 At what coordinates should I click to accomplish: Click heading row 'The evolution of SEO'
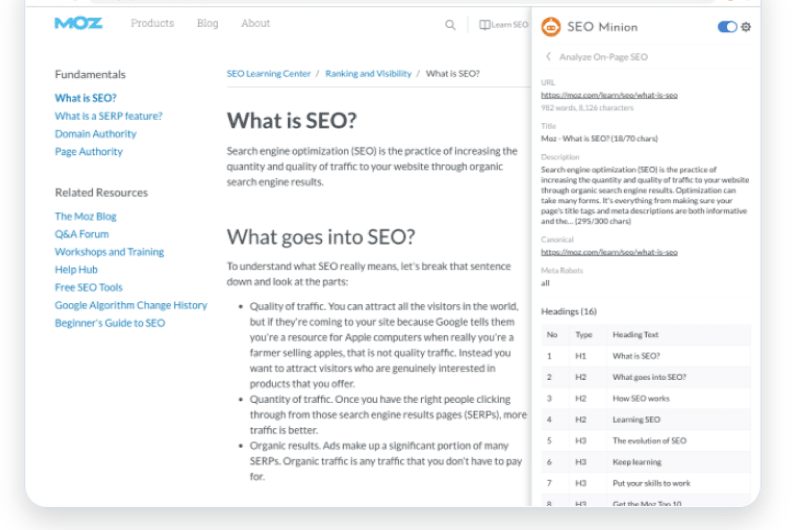click(646, 441)
